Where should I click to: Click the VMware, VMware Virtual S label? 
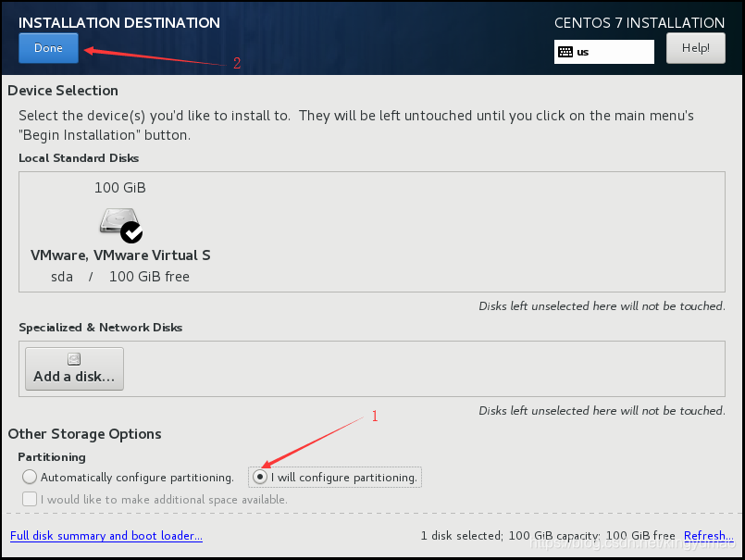click(120, 255)
